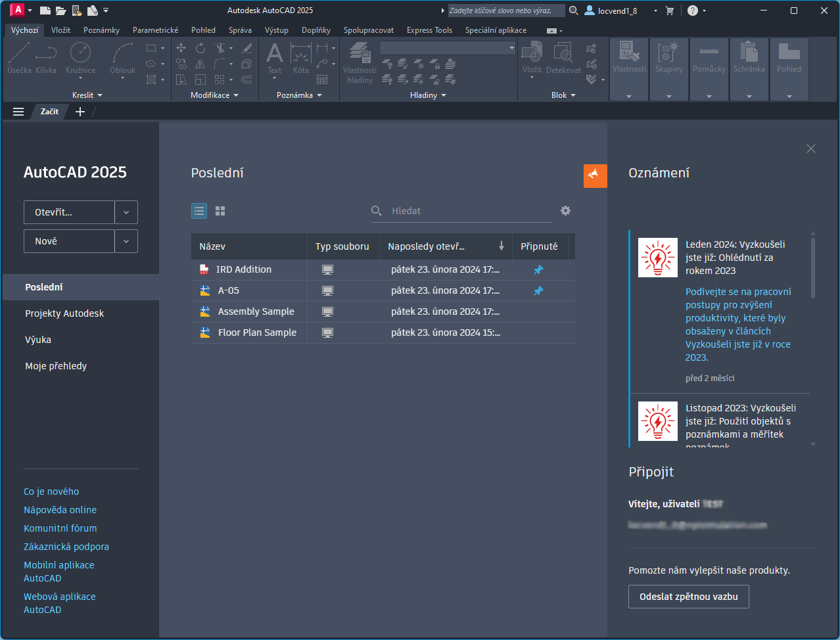Click the Otevřít... button

coord(69,212)
